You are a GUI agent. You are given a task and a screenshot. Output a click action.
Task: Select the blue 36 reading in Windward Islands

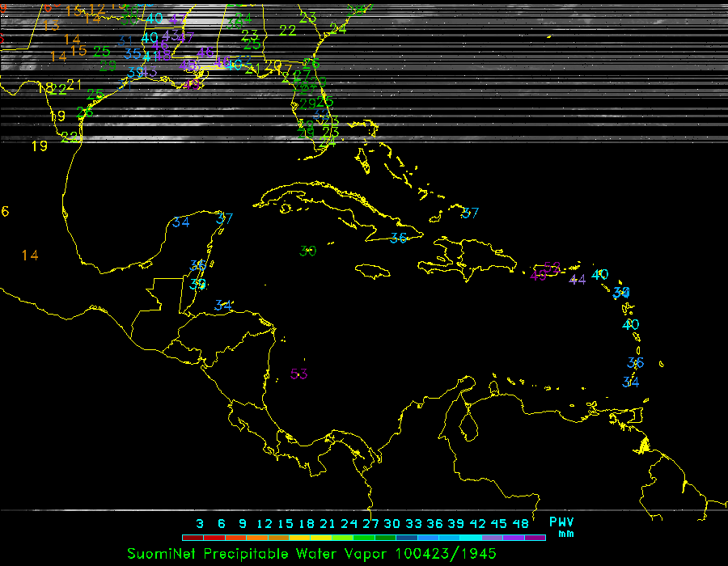(x=635, y=363)
